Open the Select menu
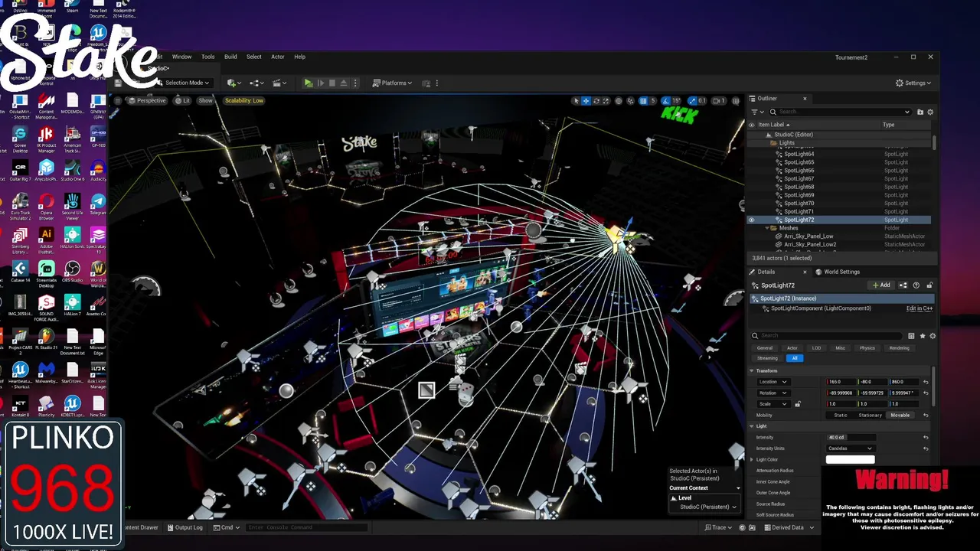 254,57
